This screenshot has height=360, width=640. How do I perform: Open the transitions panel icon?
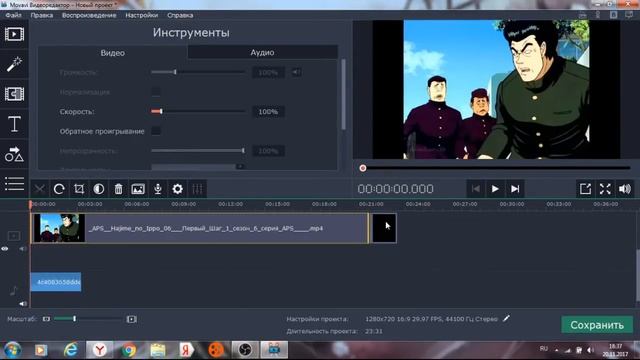point(14,94)
